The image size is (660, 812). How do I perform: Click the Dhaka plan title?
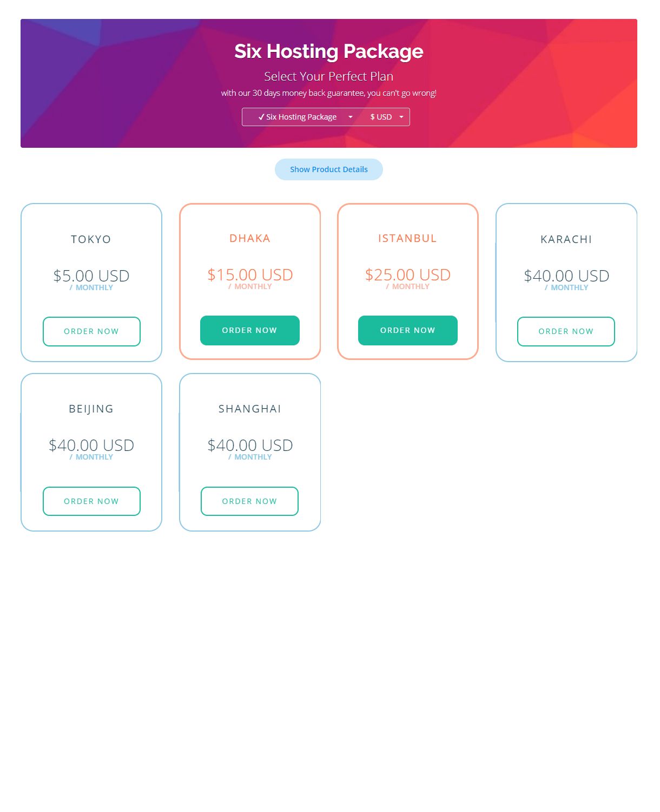pyautogui.click(x=249, y=238)
